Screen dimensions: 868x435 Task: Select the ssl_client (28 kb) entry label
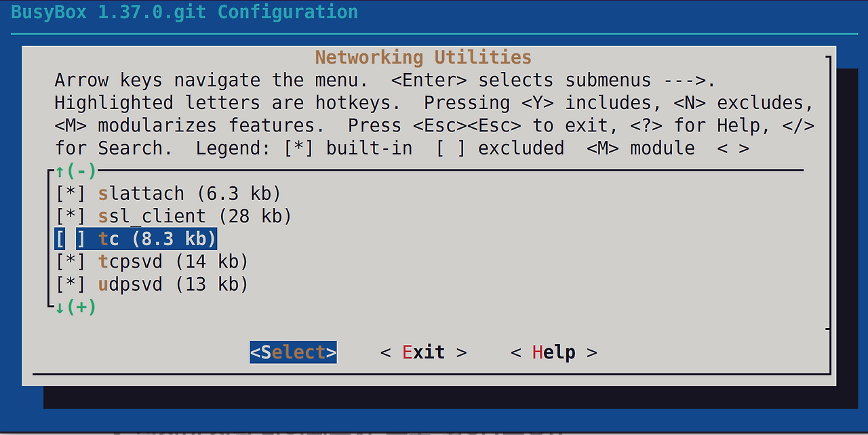[x=195, y=216]
